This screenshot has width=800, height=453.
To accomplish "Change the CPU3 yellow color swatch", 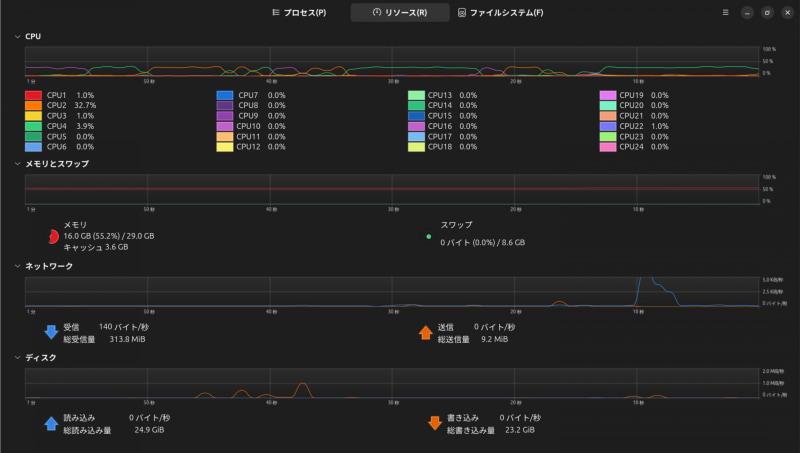I will pos(33,116).
